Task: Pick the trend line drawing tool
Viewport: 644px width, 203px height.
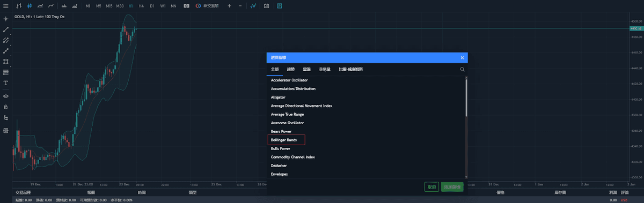Action: tap(6, 29)
